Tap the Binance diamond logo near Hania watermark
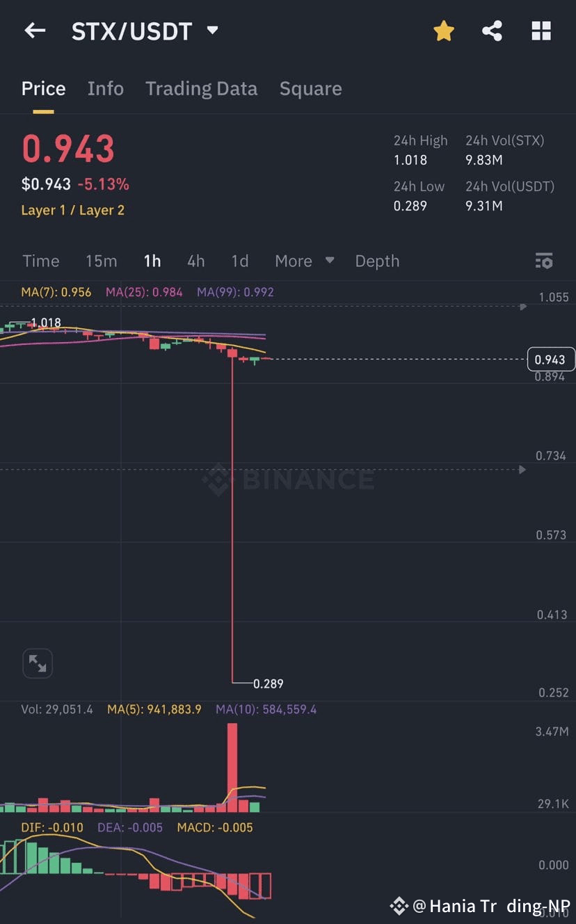The width and height of the screenshot is (576, 924). (398, 906)
